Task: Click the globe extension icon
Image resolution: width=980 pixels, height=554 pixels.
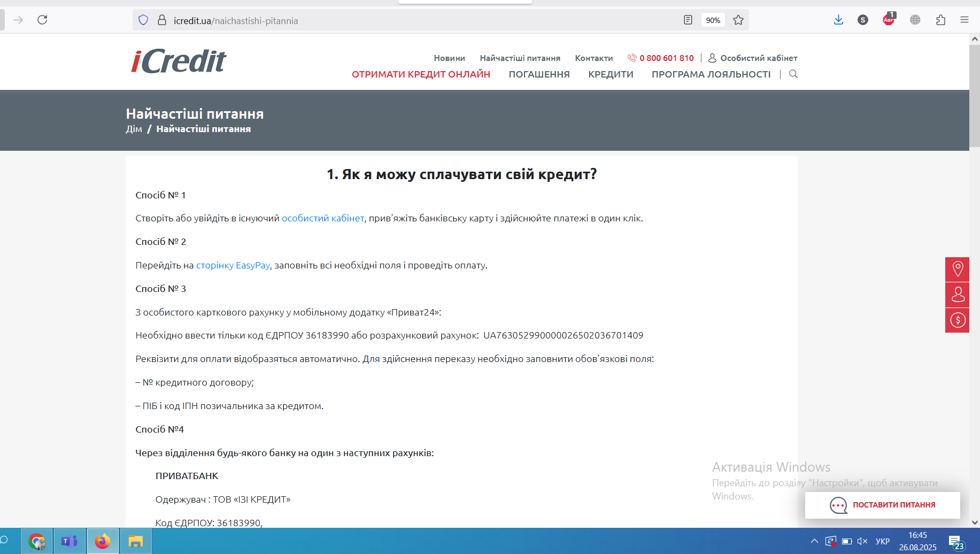Action: [x=915, y=20]
